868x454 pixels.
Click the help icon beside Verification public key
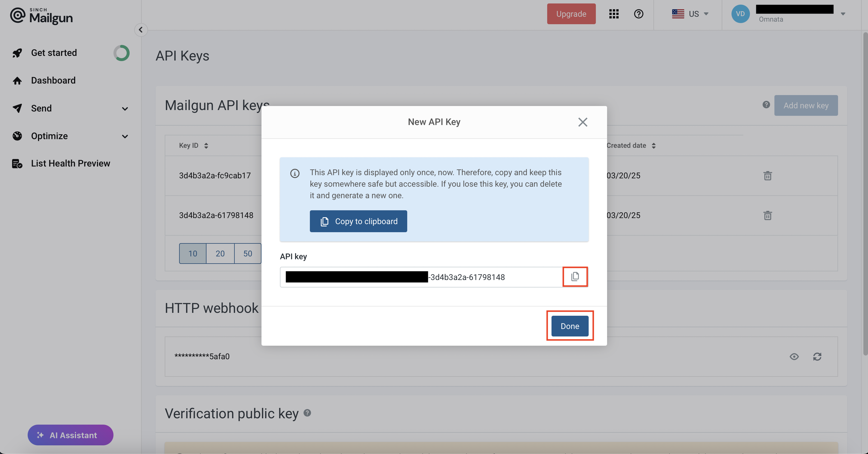pyautogui.click(x=307, y=413)
